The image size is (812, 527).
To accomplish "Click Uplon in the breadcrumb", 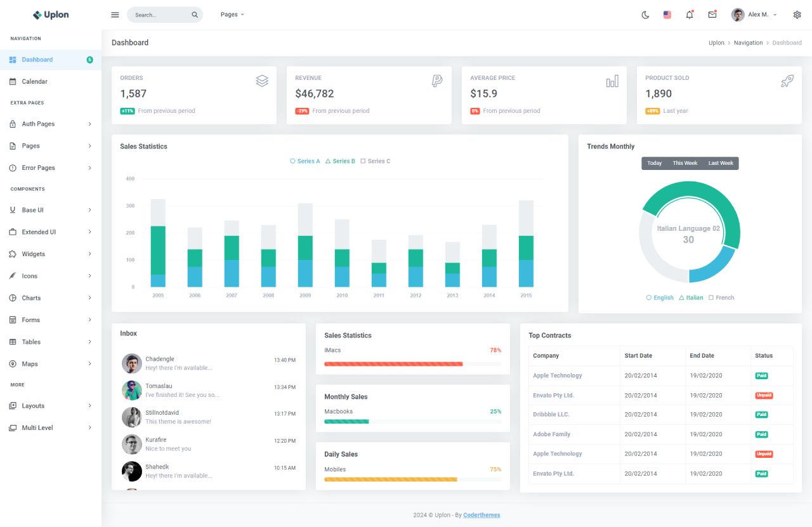I will tap(716, 43).
